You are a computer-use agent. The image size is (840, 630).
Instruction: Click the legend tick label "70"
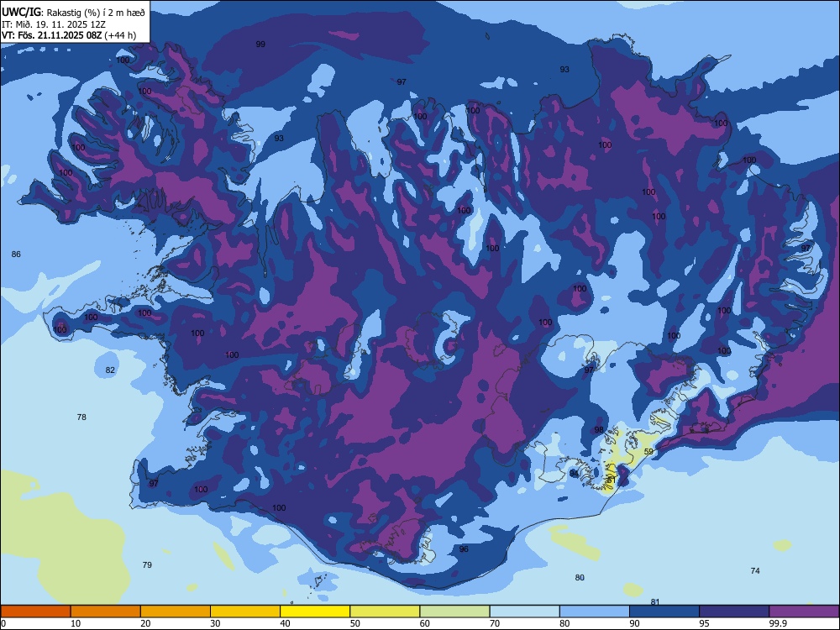point(495,623)
